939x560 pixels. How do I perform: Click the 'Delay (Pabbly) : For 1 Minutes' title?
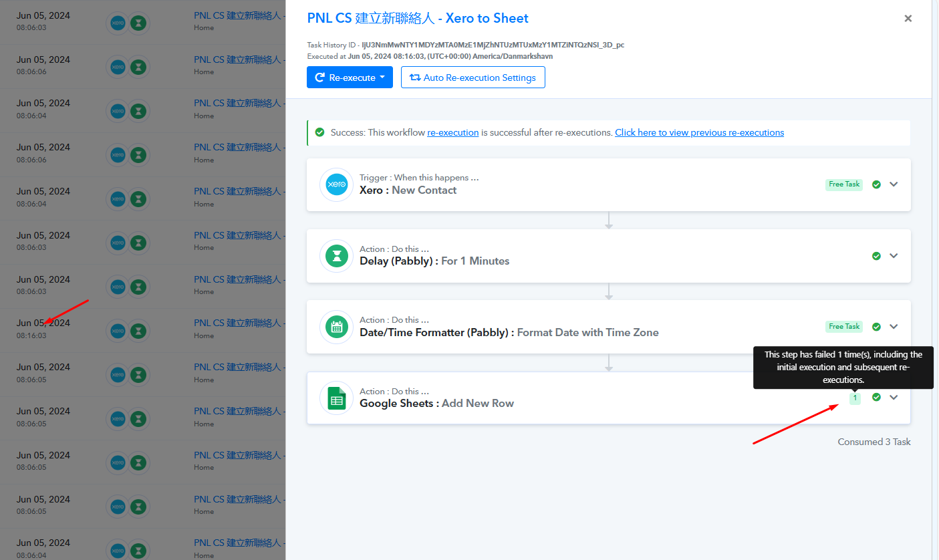(x=434, y=261)
